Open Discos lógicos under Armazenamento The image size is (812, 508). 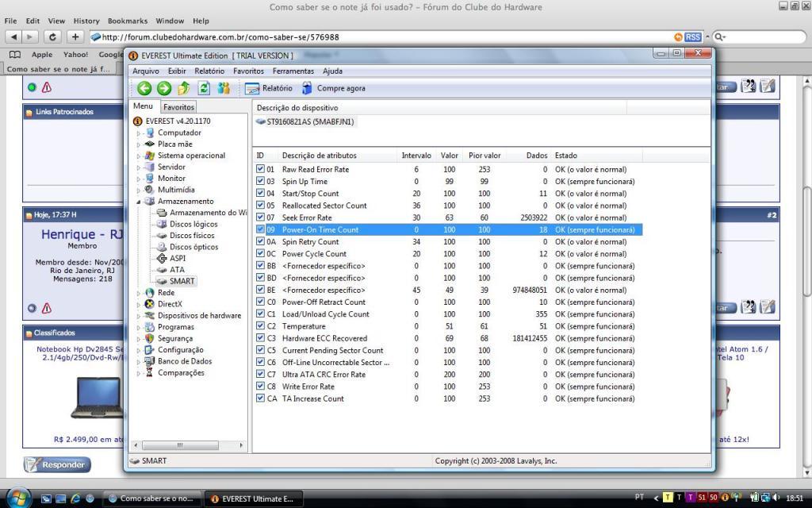[193, 224]
